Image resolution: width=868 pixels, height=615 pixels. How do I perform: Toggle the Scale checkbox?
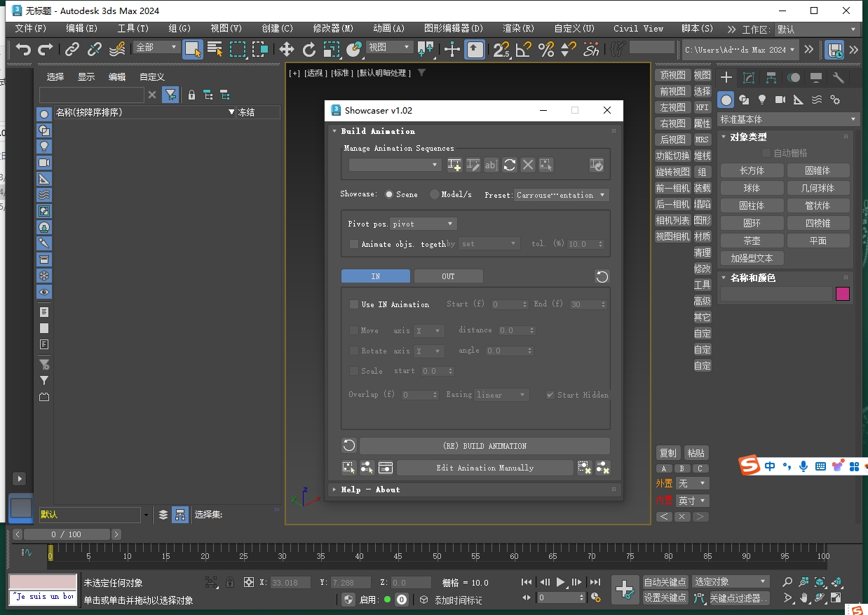(x=354, y=371)
